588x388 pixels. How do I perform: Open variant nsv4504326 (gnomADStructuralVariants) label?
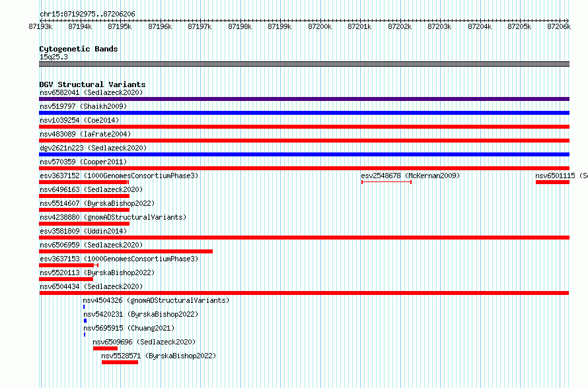[156, 300]
